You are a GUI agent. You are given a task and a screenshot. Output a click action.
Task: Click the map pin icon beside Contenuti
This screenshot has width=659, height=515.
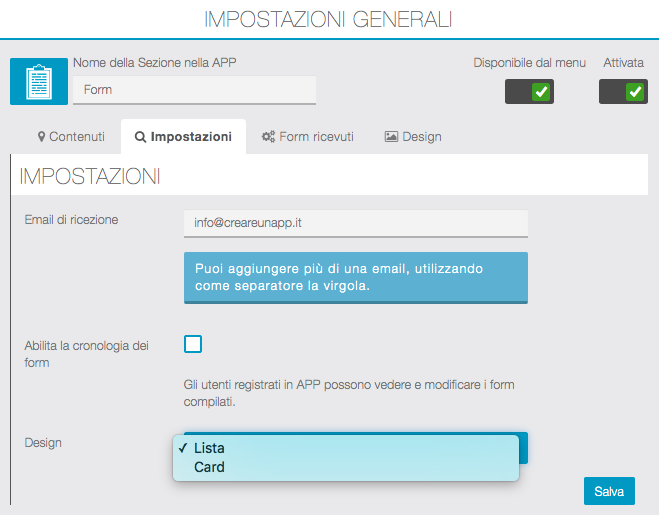[x=42, y=137]
